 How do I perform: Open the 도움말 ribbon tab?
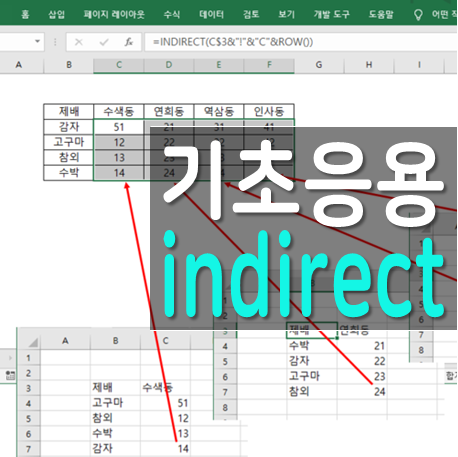pyautogui.click(x=381, y=14)
